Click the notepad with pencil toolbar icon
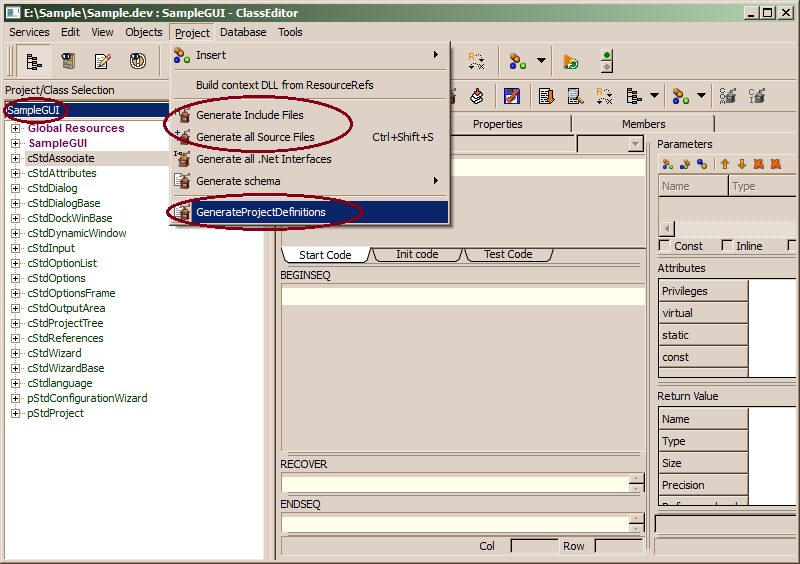Image resolution: width=800 pixels, height=564 pixels. tap(102, 62)
